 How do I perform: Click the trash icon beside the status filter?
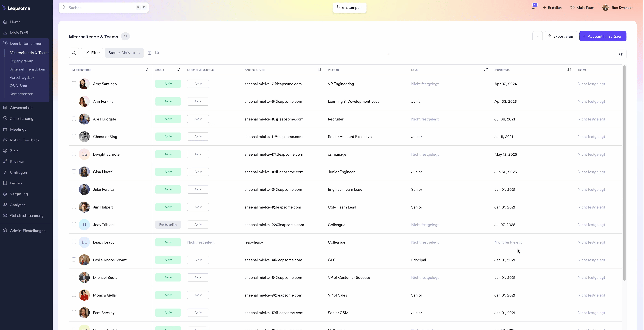(150, 53)
